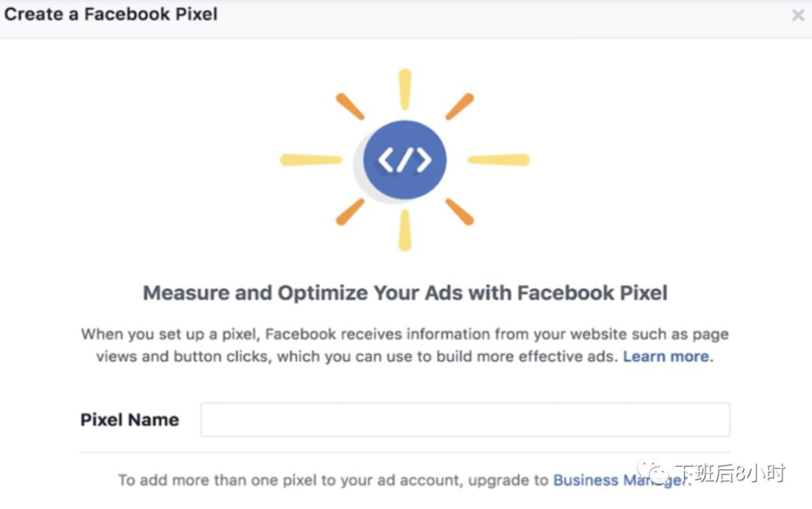Click the upper-right orange ray of illustration
Viewport: 812px width, 509px height.
pos(459,107)
